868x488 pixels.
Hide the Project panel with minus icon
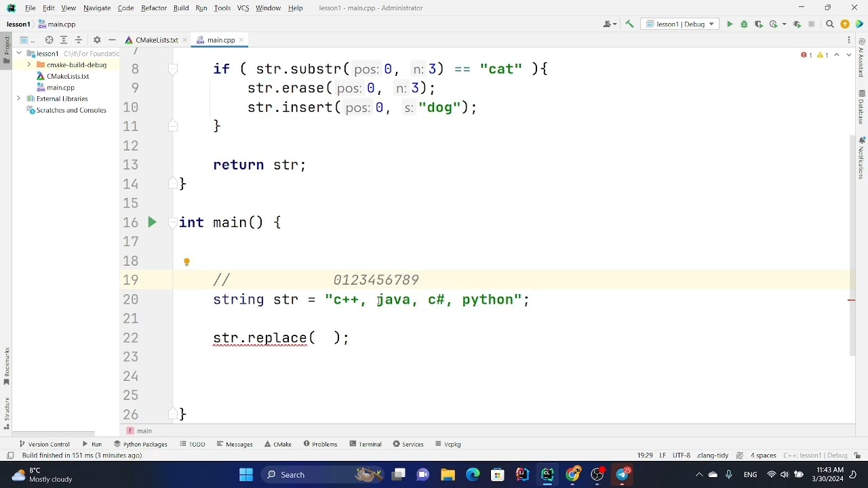tap(112, 40)
